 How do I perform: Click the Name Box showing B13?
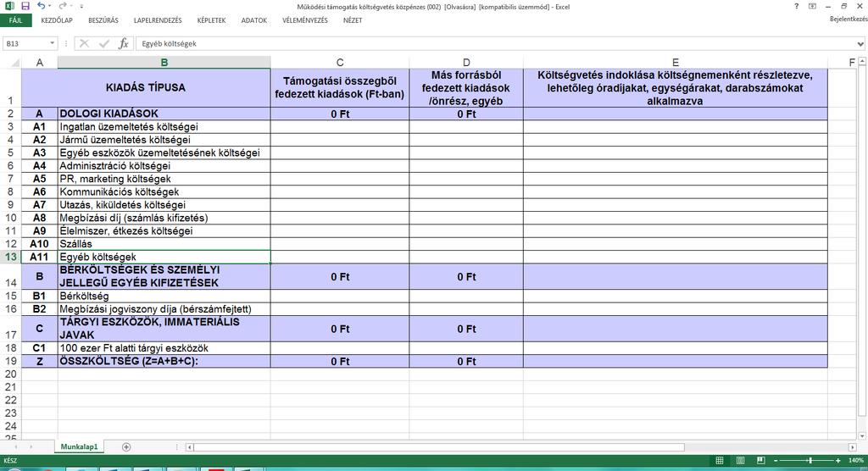click(x=25, y=43)
